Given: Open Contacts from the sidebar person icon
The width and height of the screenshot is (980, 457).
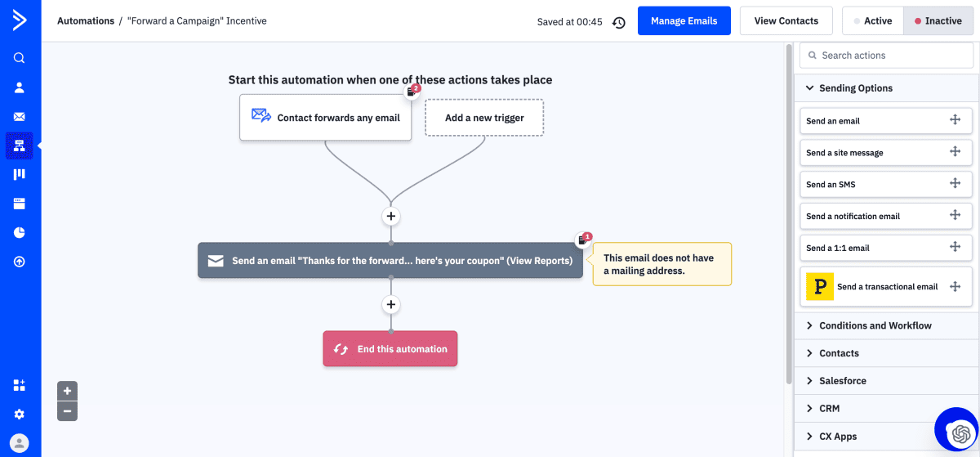Looking at the screenshot, I should click(20, 87).
